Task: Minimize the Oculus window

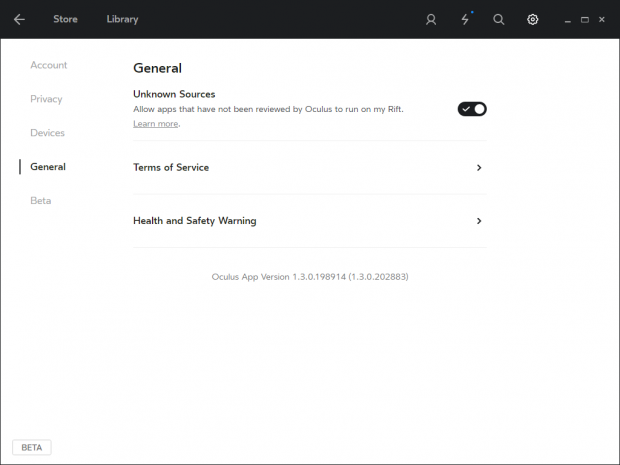Action: [567, 19]
